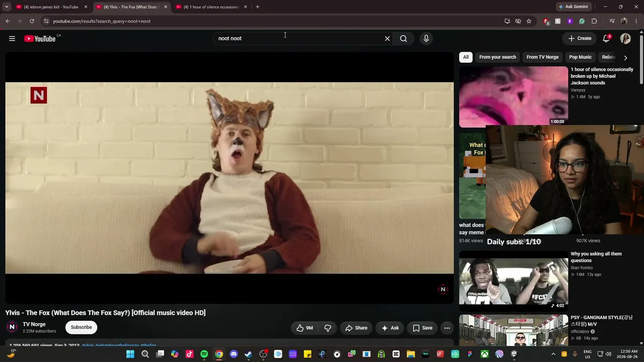Select the From your search chip

tap(498, 57)
